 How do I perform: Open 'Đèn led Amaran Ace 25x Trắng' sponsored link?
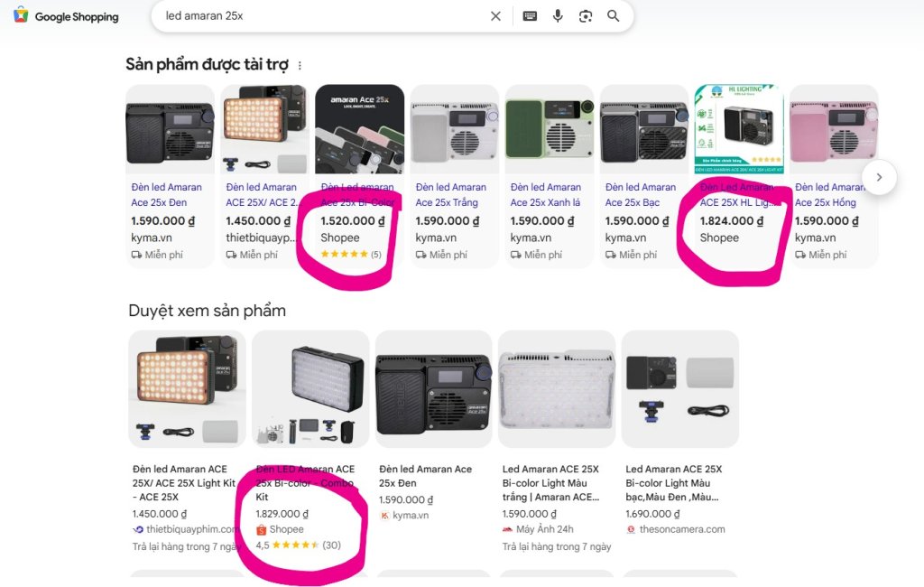pyautogui.click(x=451, y=195)
